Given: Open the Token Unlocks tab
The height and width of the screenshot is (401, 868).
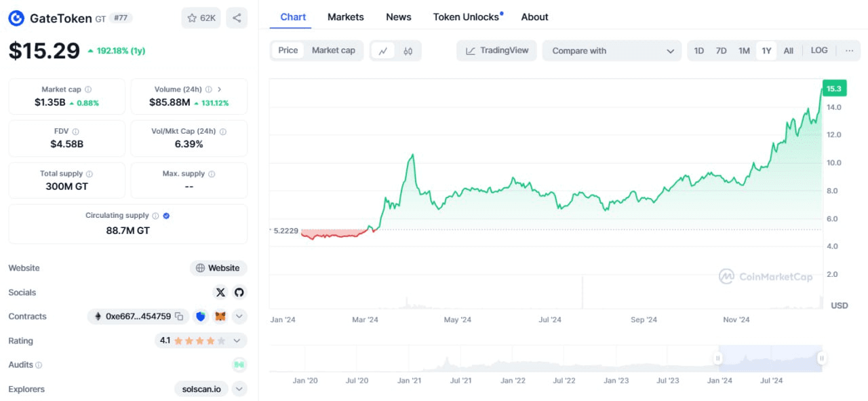Looking at the screenshot, I should pos(467,17).
